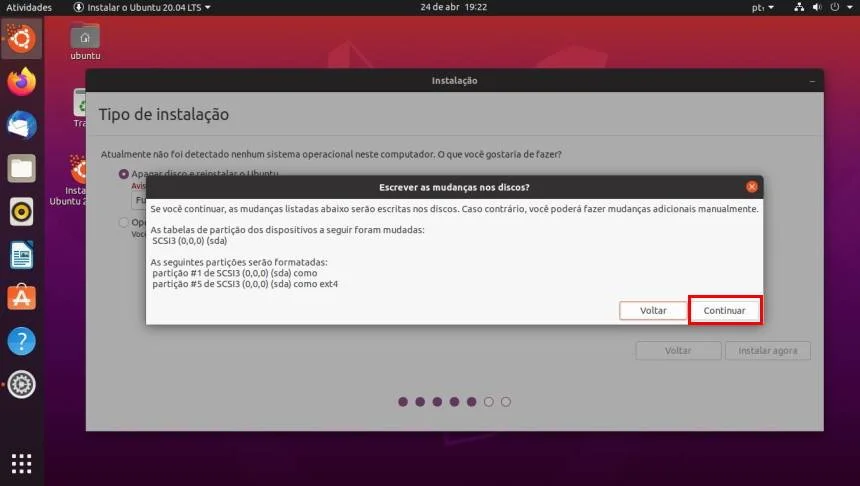Click the Continuar button
860x486 pixels.
coord(725,310)
